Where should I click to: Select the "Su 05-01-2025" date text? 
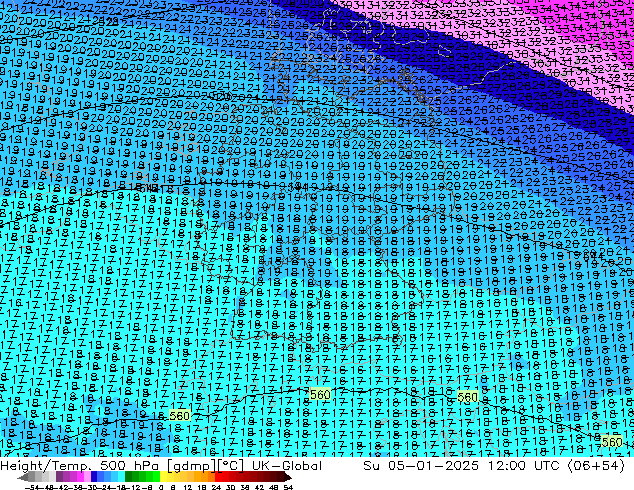[421, 466]
